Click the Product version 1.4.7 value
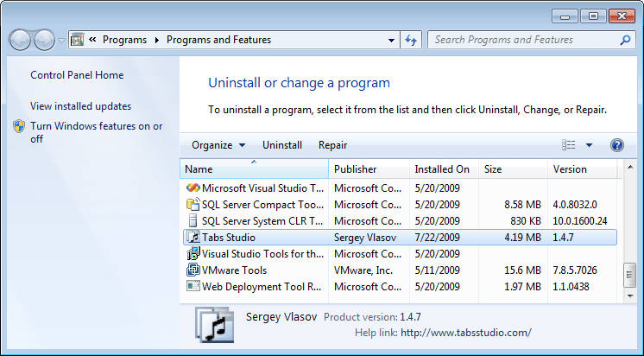644x356 pixels. [410, 317]
